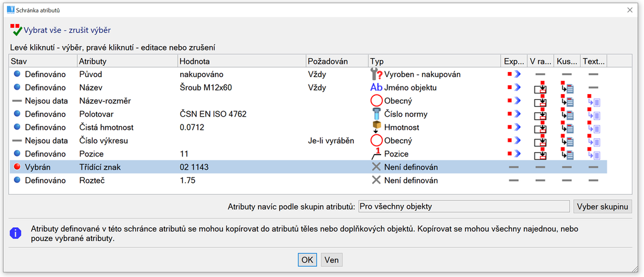Click the wrench icon for Vyroben - nakupován
Screen dimensions: 644x277
377,74
